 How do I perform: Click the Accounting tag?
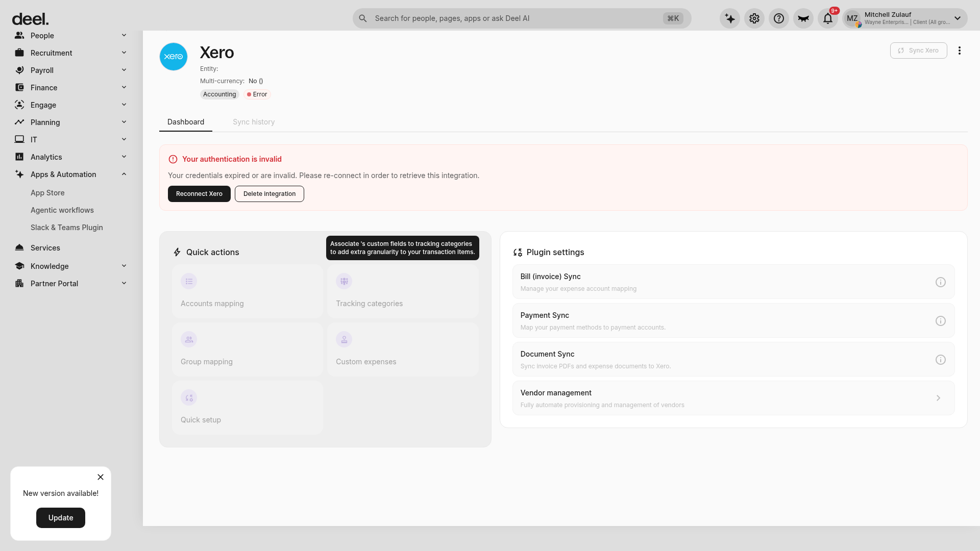[219, 94]
